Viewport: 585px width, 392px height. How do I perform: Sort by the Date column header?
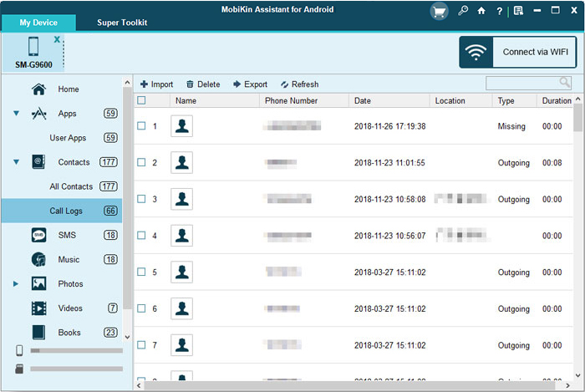[x=389, y=100]
